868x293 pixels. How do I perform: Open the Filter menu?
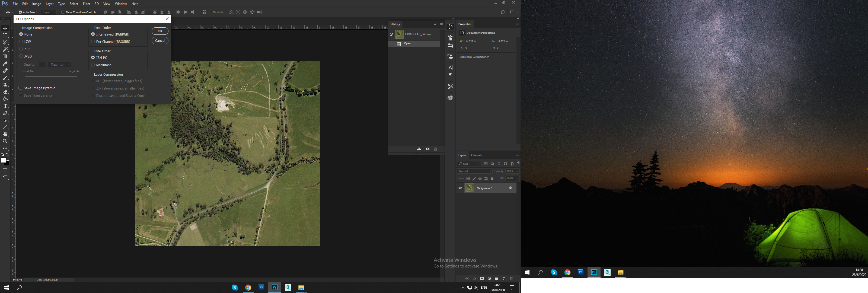(x=87, y=4)
